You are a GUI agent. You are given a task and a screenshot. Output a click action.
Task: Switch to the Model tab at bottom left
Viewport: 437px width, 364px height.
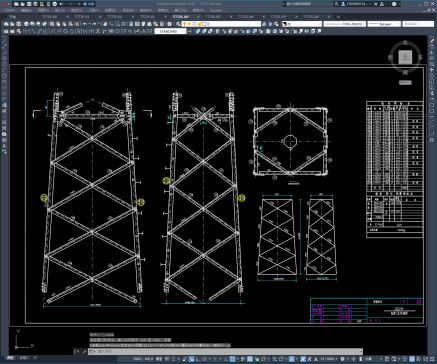[9, 358]
